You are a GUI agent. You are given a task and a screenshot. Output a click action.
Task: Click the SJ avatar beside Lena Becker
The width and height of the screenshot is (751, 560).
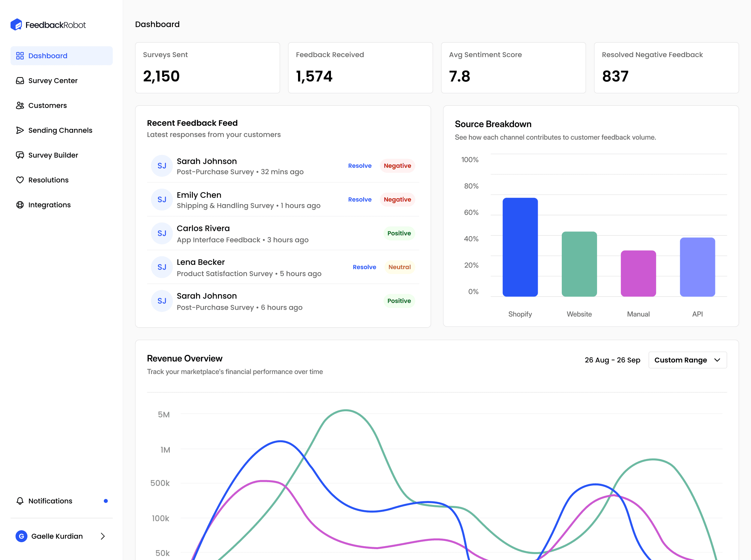(x=162, y=267)
